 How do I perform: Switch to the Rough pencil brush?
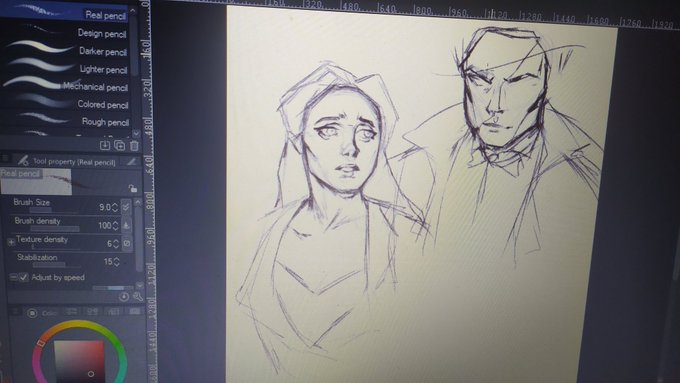(64, 121)
